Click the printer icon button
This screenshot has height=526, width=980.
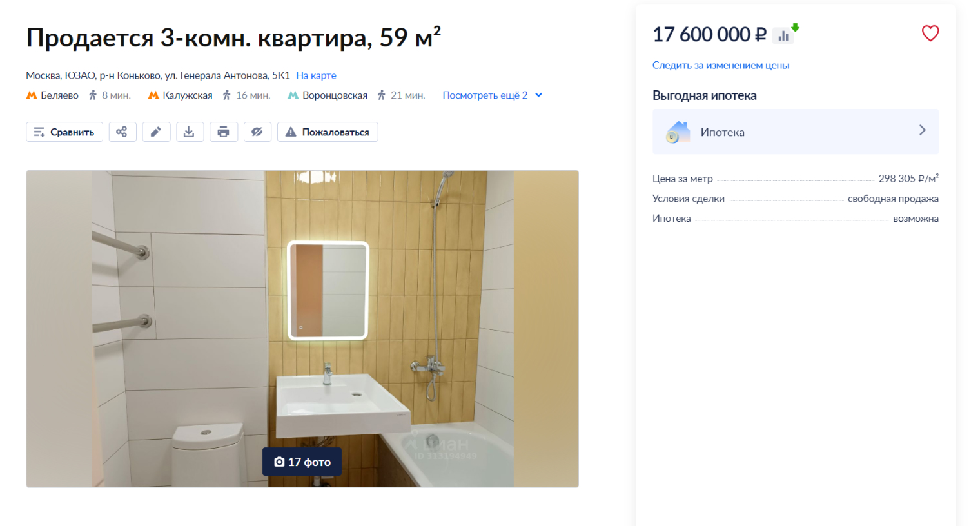[x=223, y=132]
